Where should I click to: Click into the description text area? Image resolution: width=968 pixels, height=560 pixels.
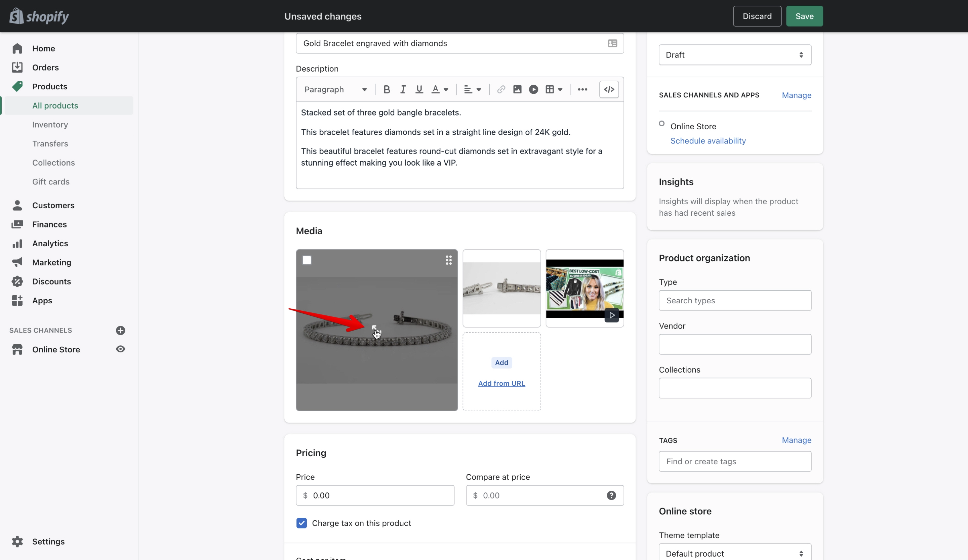coord(459,145)
